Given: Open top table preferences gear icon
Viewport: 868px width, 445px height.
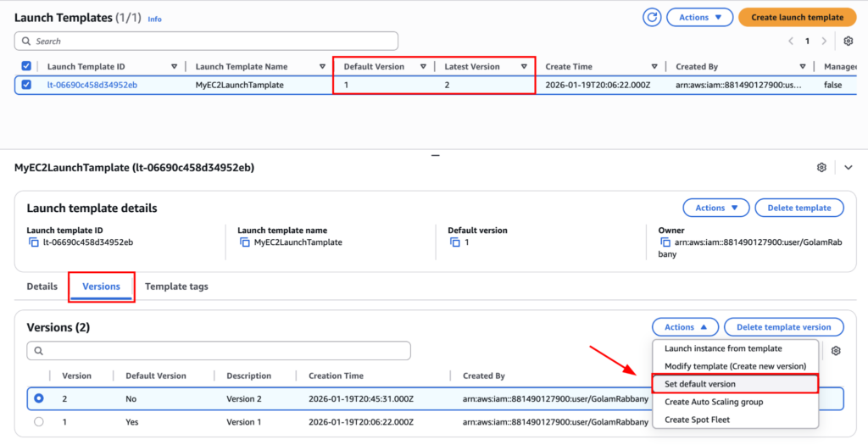Looking at the screenshot, I should point(848,41).
